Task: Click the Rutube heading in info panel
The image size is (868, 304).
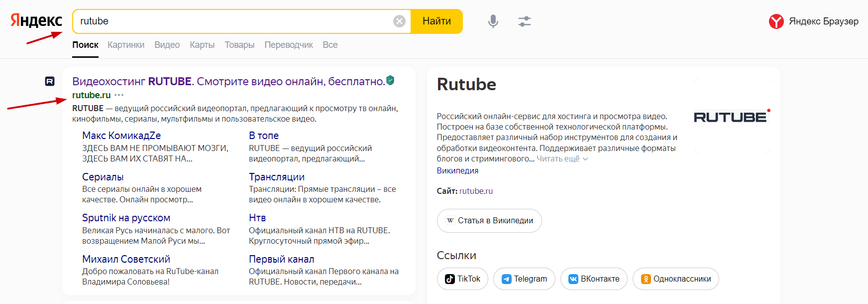Action: (x=466, y=84)
